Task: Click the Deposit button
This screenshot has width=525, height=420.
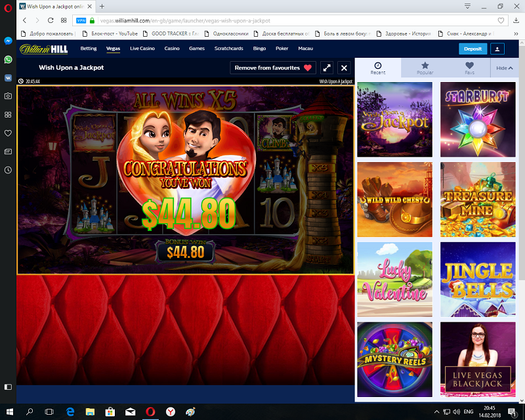Action: (x=472, y=49)
